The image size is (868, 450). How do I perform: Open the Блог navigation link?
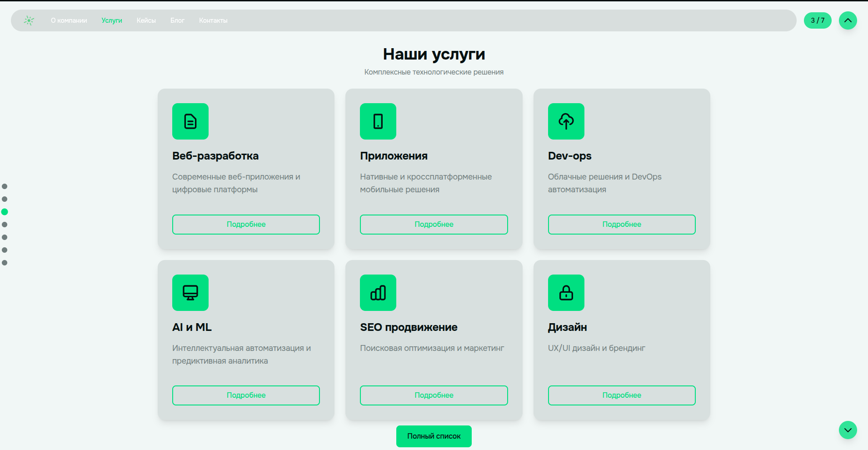177,20
